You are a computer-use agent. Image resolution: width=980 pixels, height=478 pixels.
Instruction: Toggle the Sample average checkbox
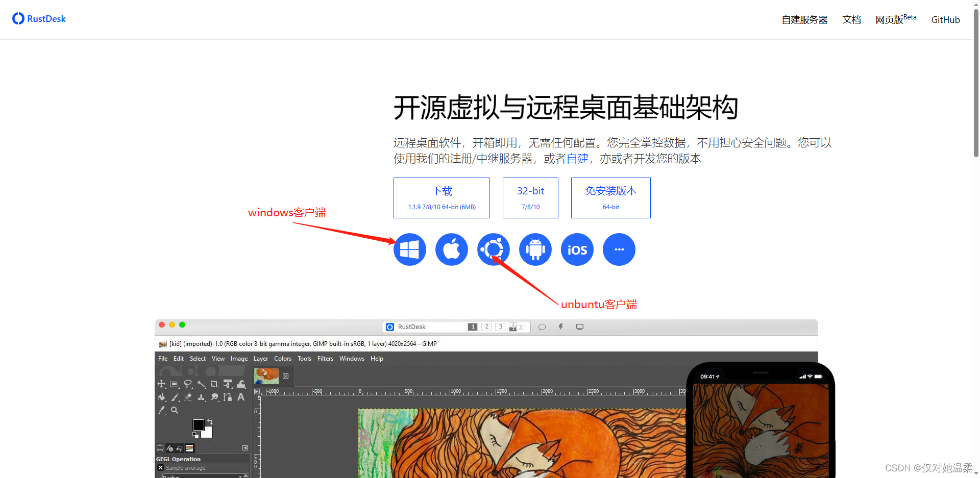coord(160,468)
